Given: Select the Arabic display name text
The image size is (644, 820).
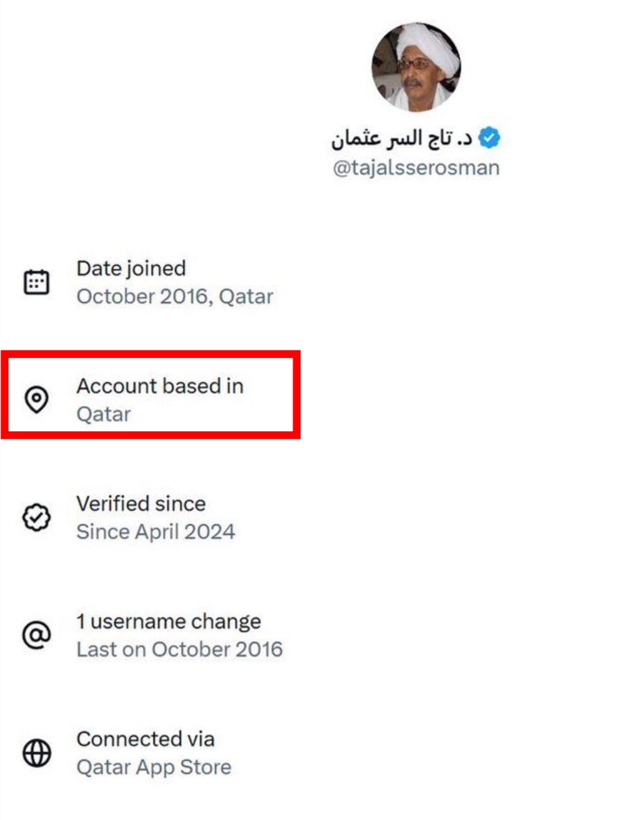Looking at the screenshot, I should 401,139.
